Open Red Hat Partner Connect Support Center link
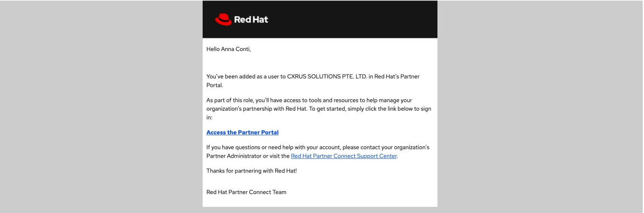The image size is (644, 213). coord(344,156)
